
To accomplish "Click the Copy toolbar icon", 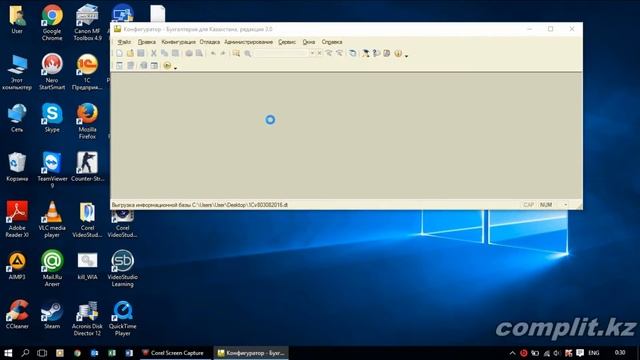I will point(164,53).
